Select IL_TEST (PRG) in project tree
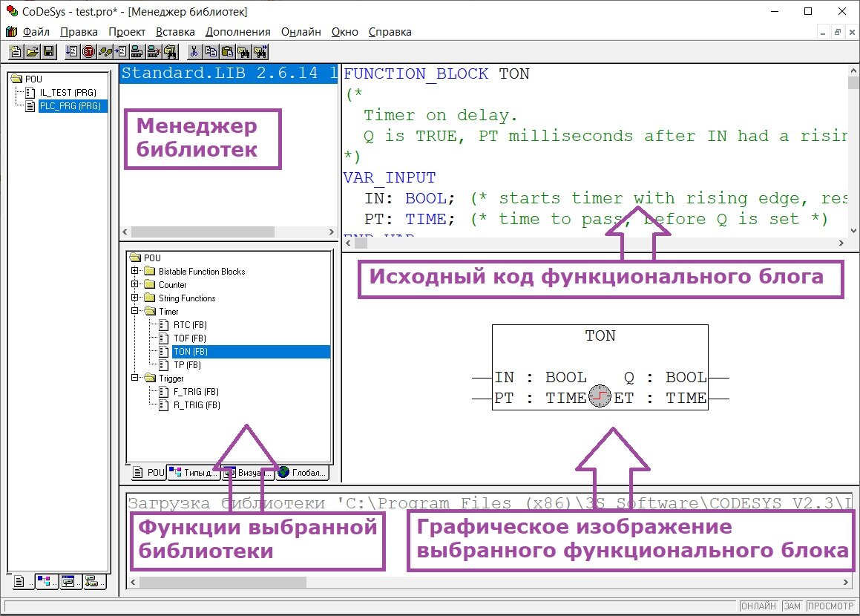The height and width of the screenshot is (616, 860). pos(68,92)
